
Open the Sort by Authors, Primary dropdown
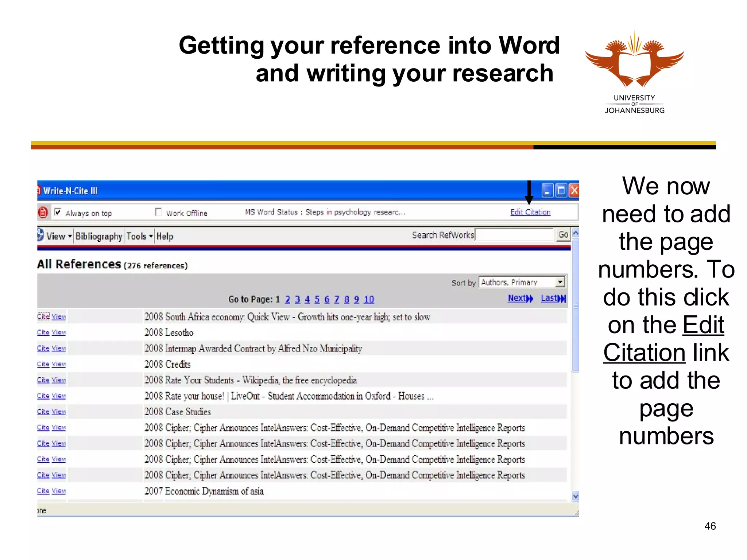pos(523,282)
